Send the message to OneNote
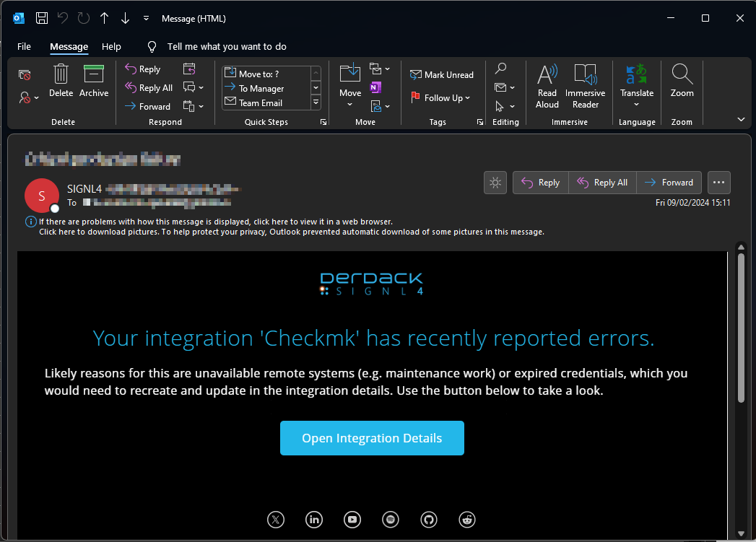The image size is (756, 542). [375, 87]
